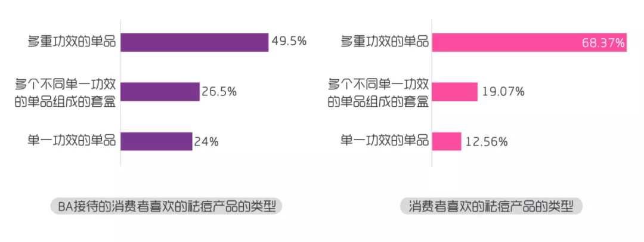Image resolution: width=644 pixels, height=242 pixels.
Task: Select the 24% value label
Action: [x=206, y=141]
